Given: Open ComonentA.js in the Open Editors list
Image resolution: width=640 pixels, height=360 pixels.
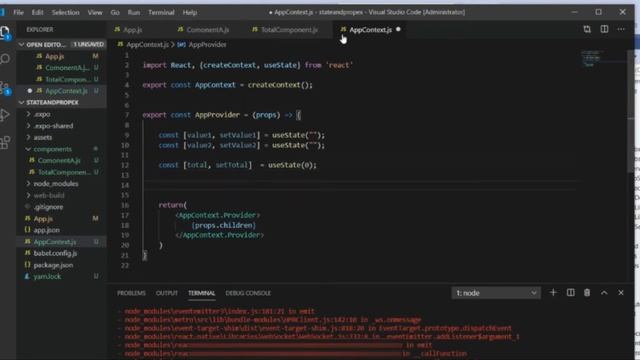Looking at the screenshot, I should click(x=61, y=67).
